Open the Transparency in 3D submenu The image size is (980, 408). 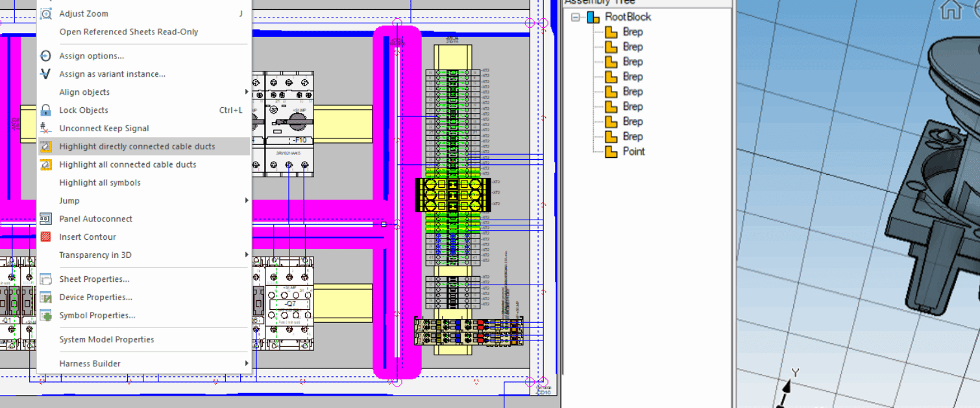94,255
